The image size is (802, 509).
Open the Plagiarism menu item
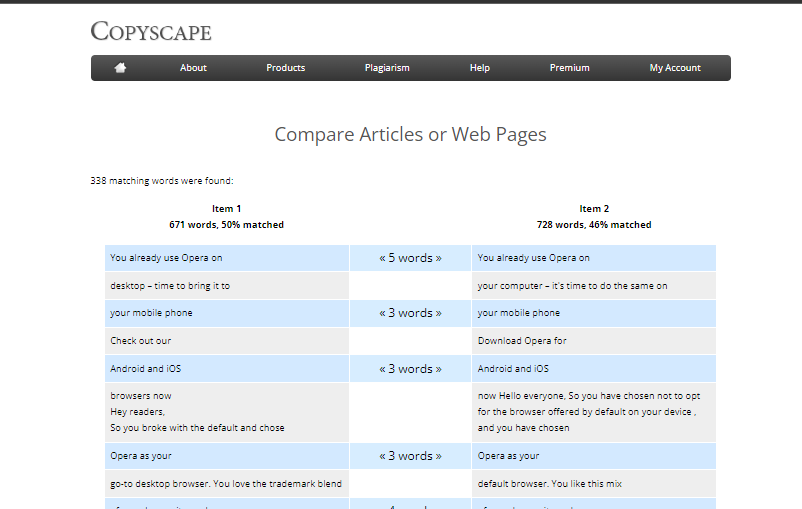(x=387, y=68)
